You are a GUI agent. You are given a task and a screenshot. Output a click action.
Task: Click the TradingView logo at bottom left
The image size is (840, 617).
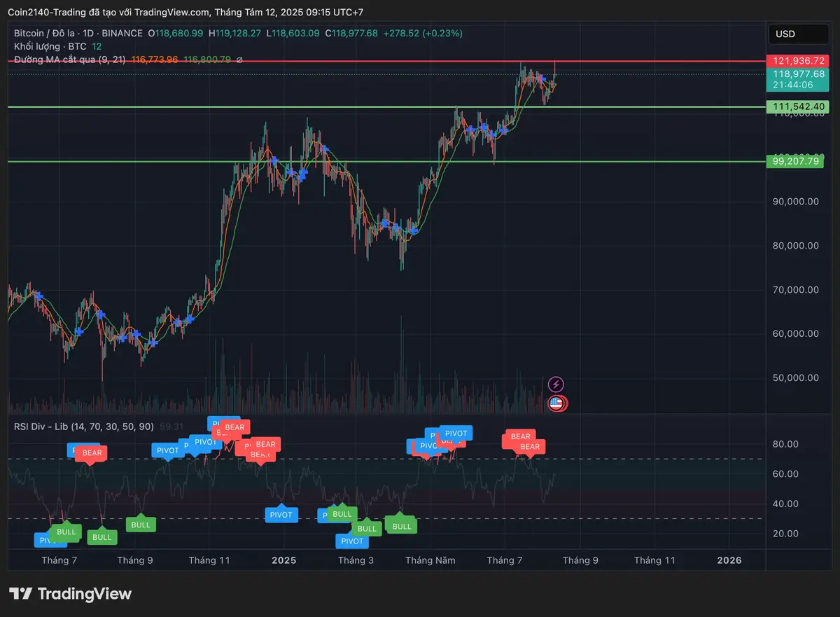click(x=70, y=593)
